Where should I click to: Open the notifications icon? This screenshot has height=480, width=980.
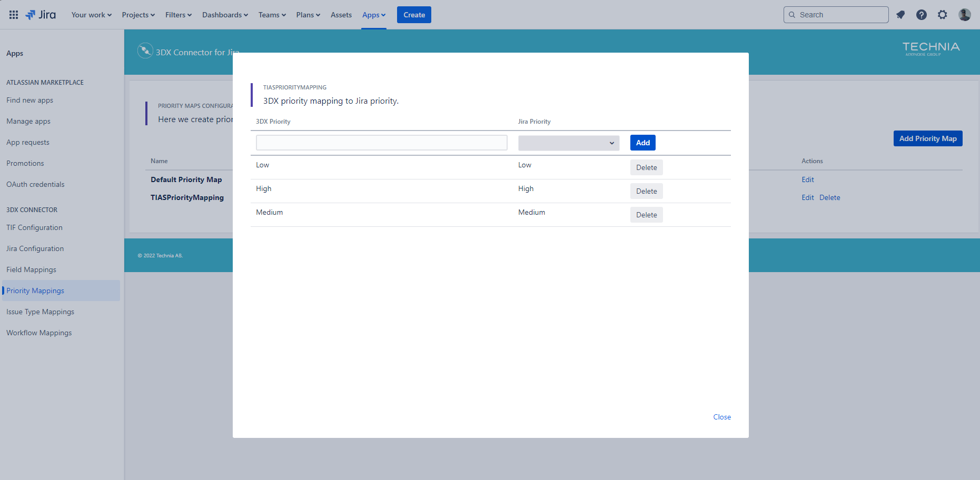900,15
